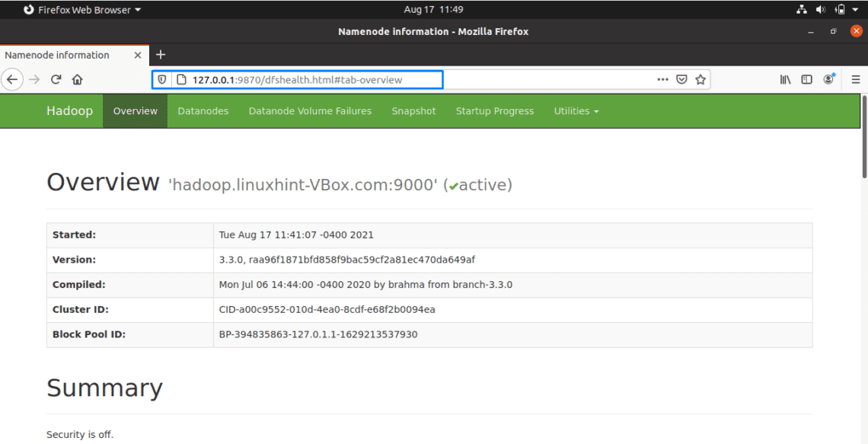Image resolution: width=868 pixels, height=444 pixels.
Task: Expand the system status tray menu
Action: [x=855, y=10]
